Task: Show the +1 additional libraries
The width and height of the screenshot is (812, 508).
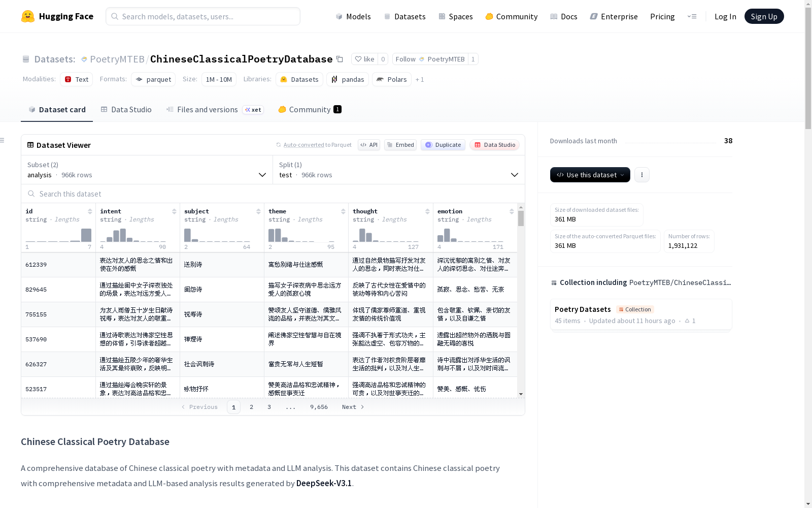Action: (x=420, y=79)
